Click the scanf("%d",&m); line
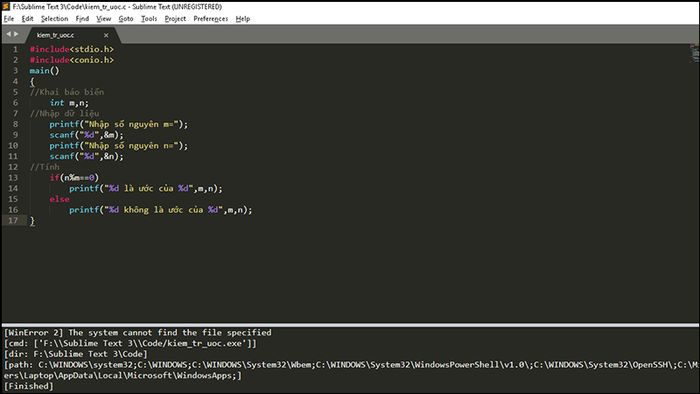This screenshot has height=394, width=700. point(86,135)
